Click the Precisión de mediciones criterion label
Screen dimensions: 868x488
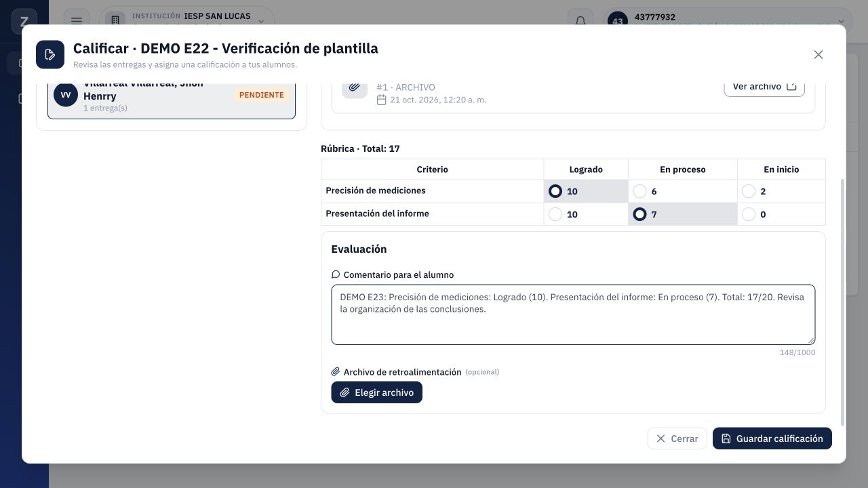click(x=376, y=190)
